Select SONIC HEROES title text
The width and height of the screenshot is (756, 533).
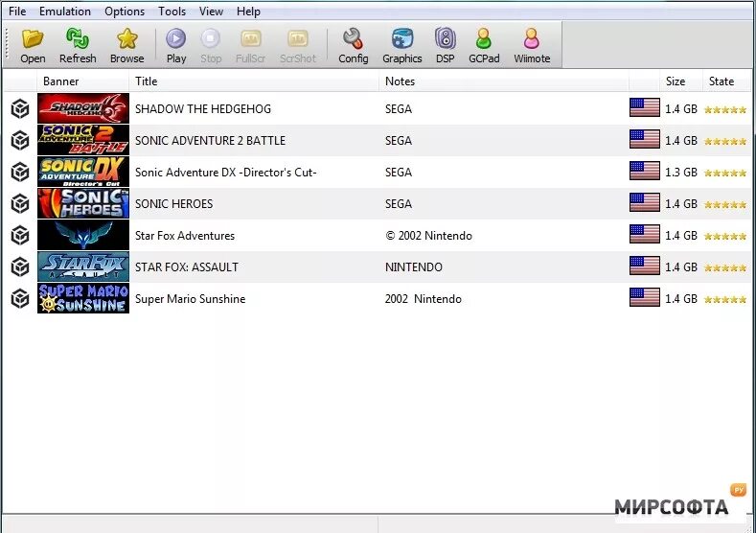174,203
